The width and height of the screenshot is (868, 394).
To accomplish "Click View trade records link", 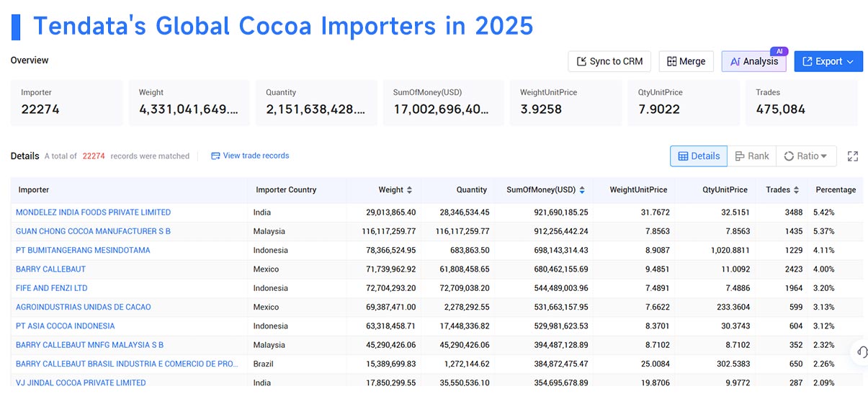I will pos(250,156).
